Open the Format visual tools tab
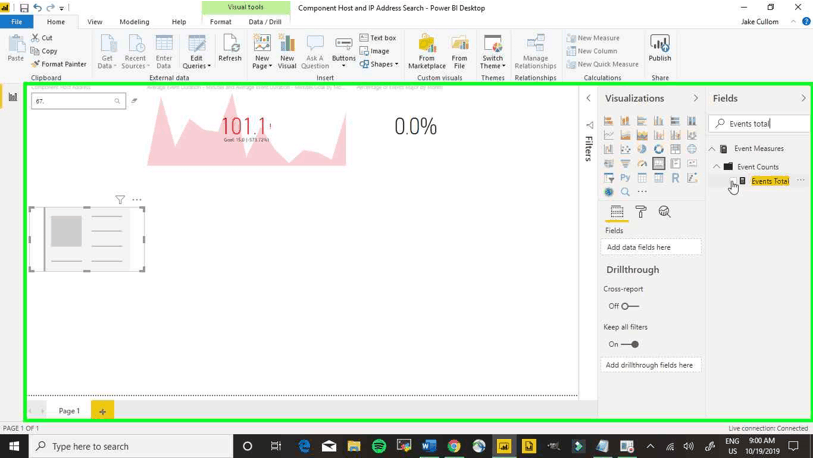 tap(220, 22)
